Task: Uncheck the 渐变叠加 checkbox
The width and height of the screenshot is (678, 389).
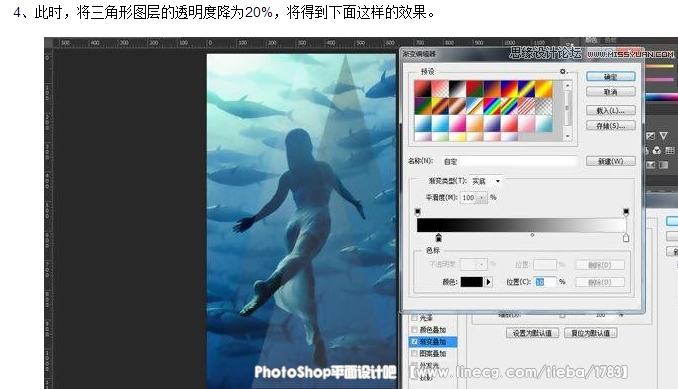Action: 414,341
